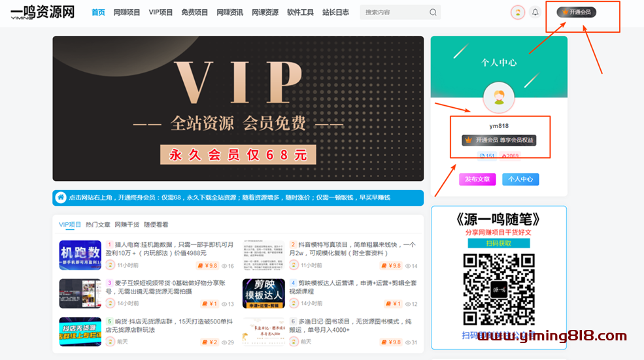Click the home icon in blue notice bar
The width and height of the screenshot is (644, 360).
pyautogui.click(x=61, y=197)
